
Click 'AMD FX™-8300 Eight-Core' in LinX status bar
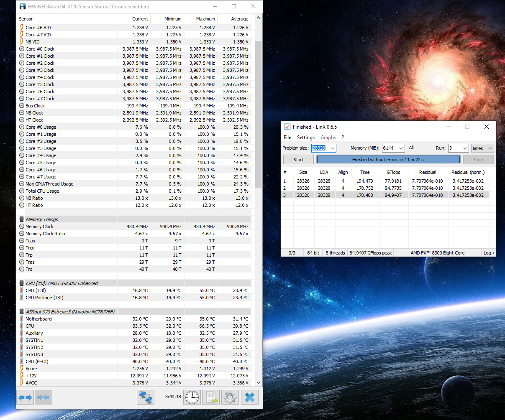pyautogui.click(x=437, y=253)
